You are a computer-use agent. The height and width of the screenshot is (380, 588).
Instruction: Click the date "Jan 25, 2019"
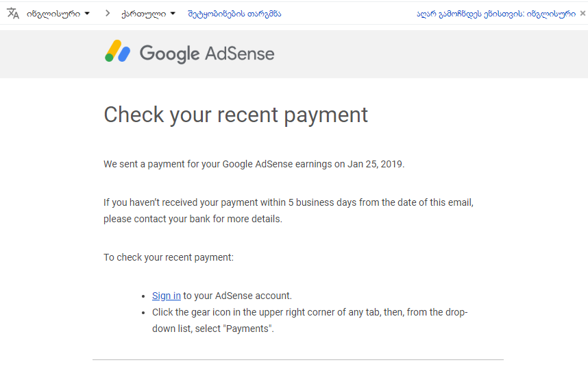tap(376, 164)
